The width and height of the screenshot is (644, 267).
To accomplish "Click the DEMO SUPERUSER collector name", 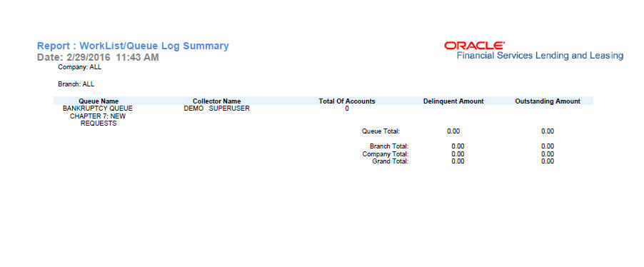I will coord(216,109).
